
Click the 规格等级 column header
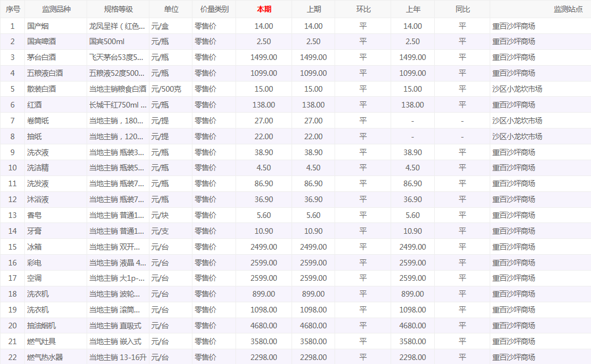coord(118,9)
